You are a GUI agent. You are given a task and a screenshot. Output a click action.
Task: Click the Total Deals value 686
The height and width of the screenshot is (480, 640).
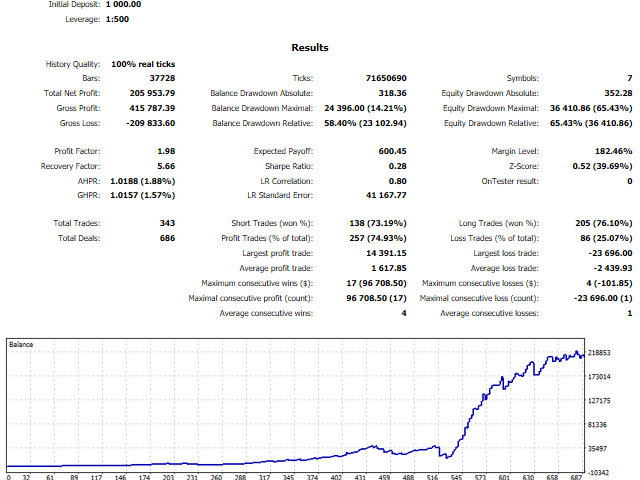point(166,238)
